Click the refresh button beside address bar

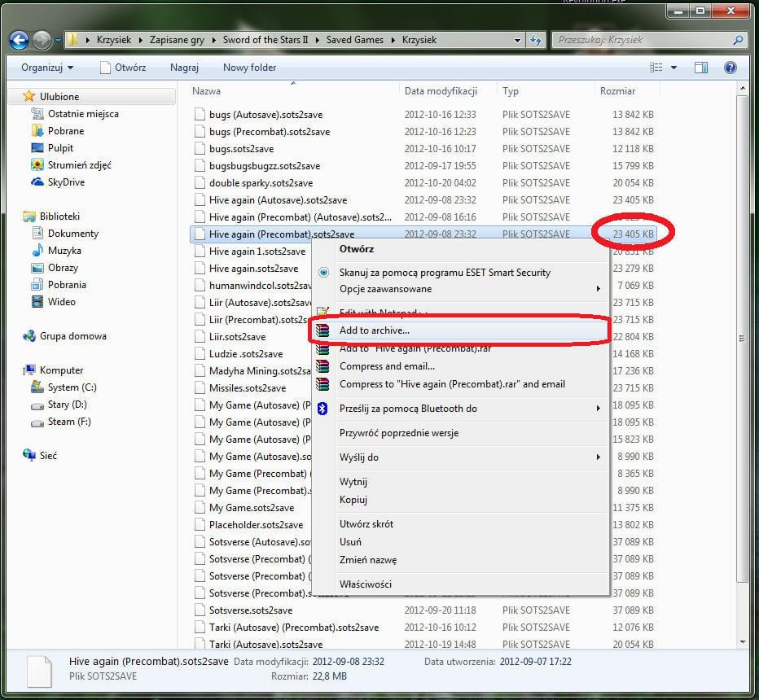pyautogui.click(x=536, y=40)
